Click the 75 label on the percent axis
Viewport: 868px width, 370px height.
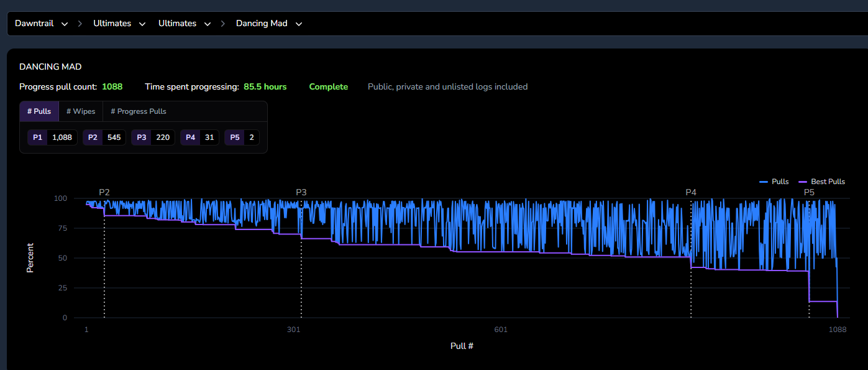(x=62, y=228)
